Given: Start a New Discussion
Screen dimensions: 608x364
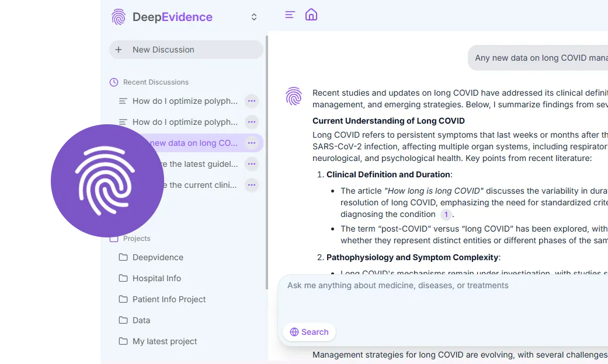Looking at the screenshot, I should point(186,50).
